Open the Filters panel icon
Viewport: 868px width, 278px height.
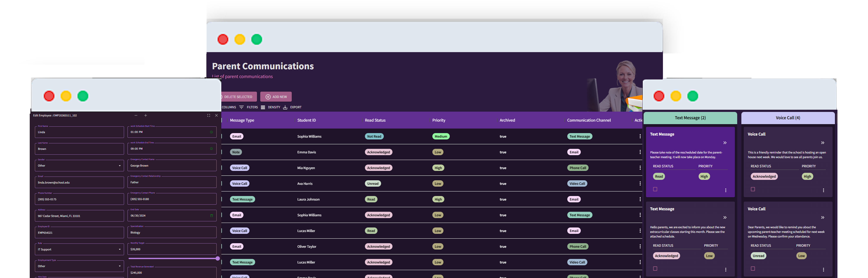(242, 107)
